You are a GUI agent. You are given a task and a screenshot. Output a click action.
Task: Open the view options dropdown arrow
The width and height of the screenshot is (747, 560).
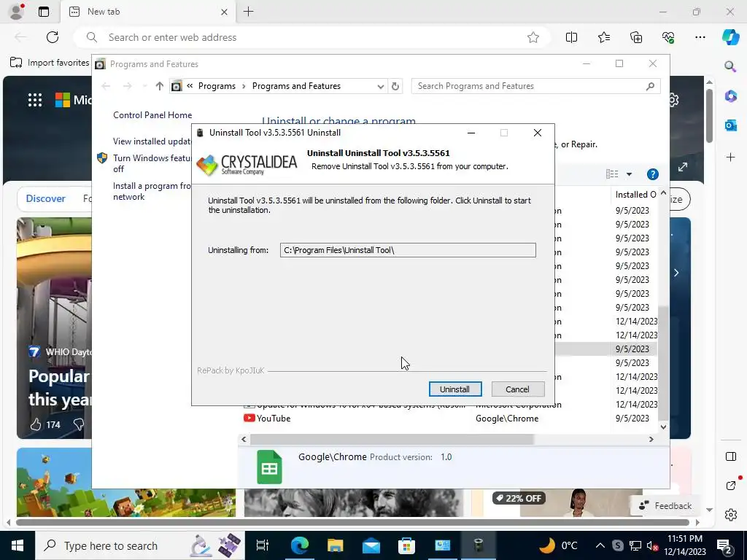pyautogui.click(x=629, y=174)
